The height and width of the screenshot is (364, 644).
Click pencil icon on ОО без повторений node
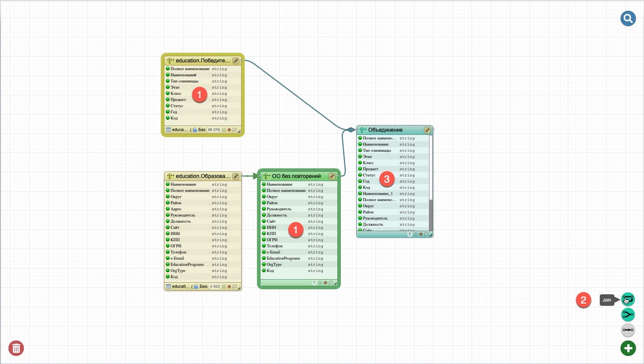[x=332, y=176]
